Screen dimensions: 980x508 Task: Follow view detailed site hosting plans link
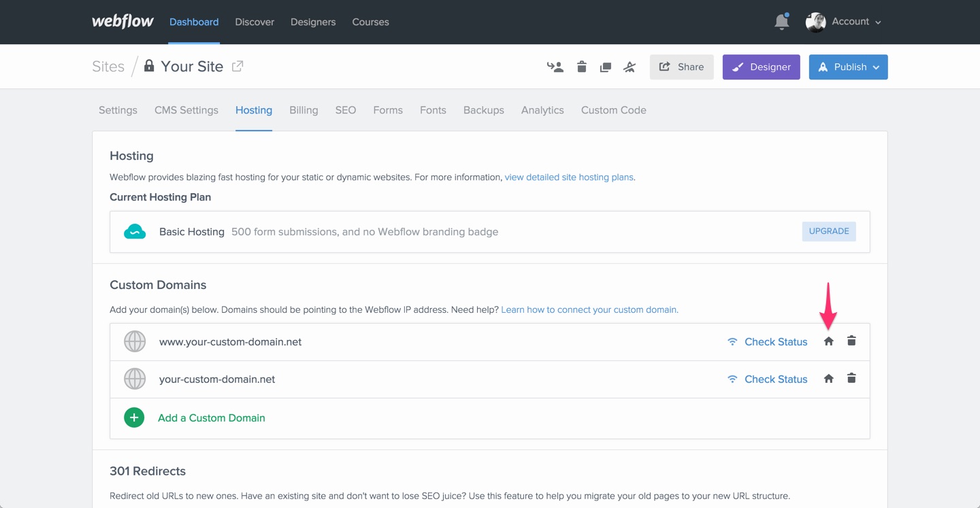[569, 177]
